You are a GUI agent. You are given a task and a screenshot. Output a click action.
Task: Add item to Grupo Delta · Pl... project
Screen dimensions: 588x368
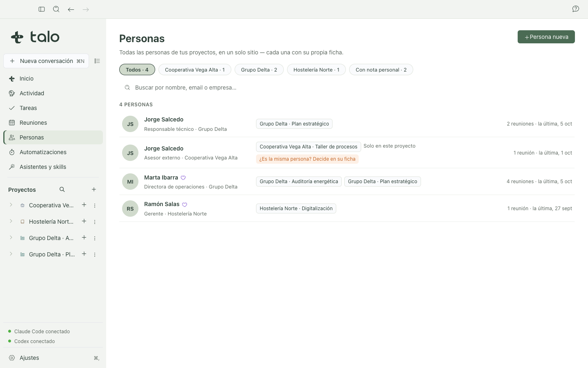pyautogui.click(x=84, y=254)
